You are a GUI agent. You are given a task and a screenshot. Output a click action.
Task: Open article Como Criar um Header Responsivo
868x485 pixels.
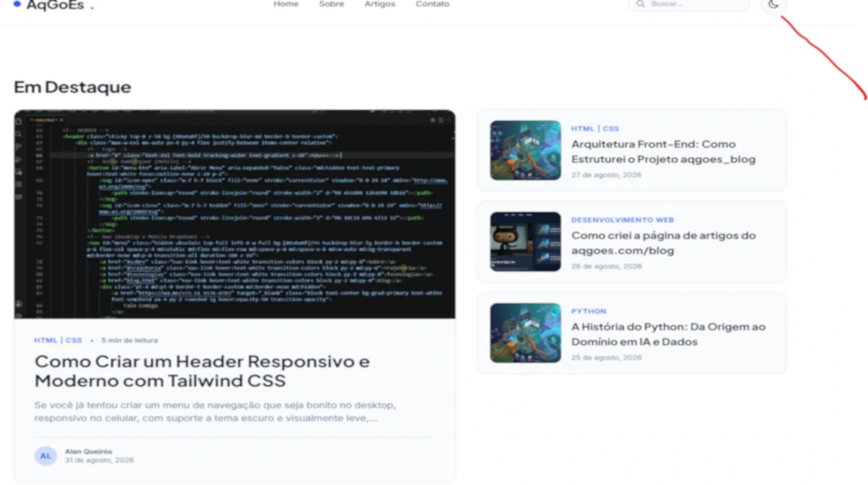point(202,371)
